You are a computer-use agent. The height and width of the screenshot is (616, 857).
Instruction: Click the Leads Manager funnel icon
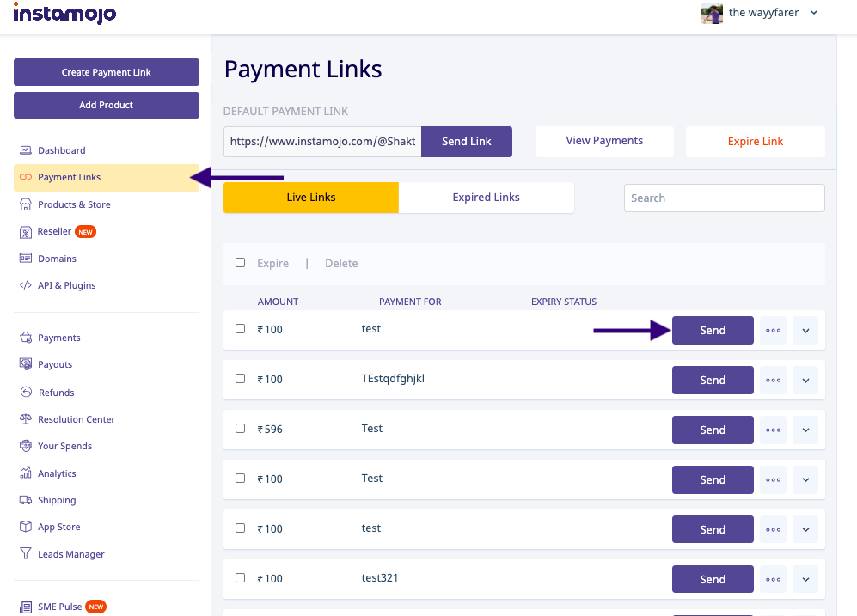pyautogui.click(x=26, y=553)
